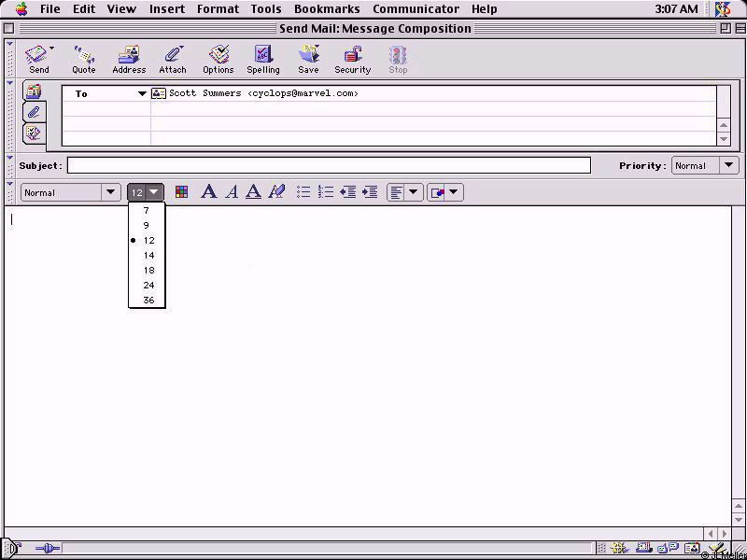Increase the paragraph indent
Screen dimensions: 747x560
370,192
